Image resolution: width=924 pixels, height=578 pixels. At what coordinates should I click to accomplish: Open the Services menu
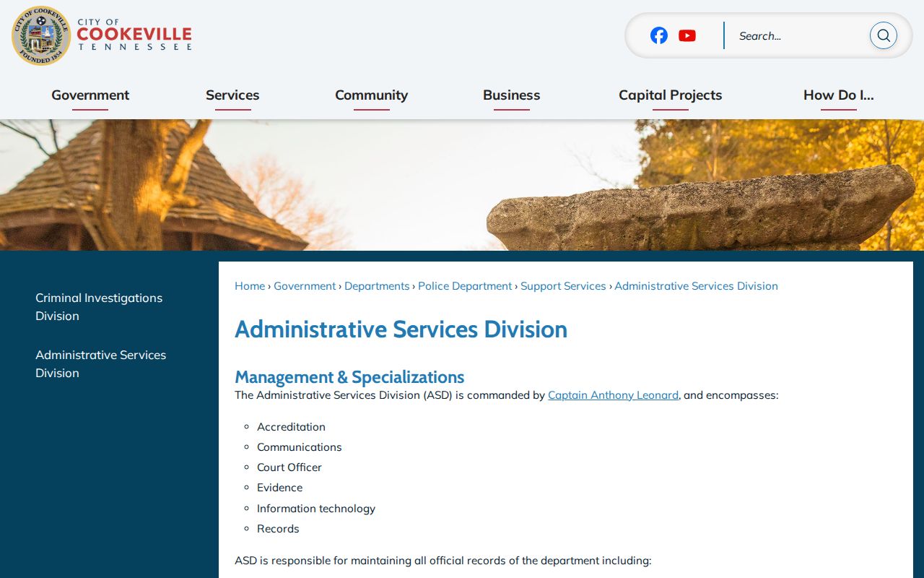pos(232,95)
